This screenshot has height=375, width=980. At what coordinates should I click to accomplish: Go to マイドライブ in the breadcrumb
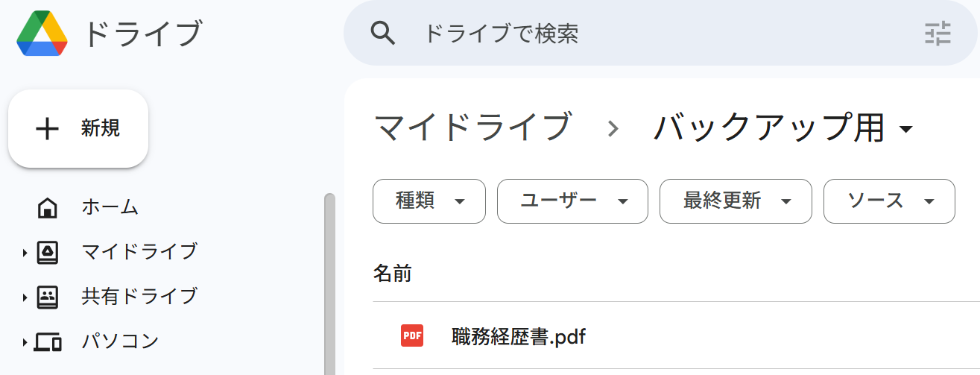click(473, 127)
